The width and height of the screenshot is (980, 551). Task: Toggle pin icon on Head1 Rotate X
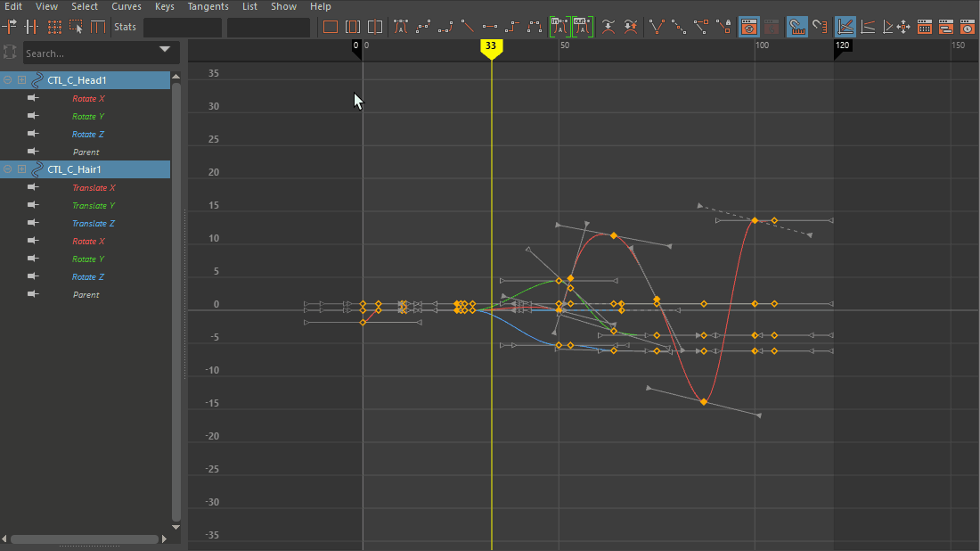pyautogui.click(x=33, y=98)
